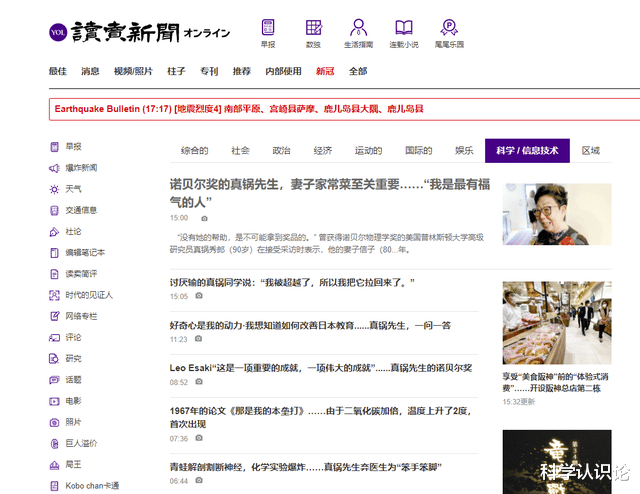Open the Earthquake Bulletin alert banner
Image resolution: width=640 pixels, height=494 pixels.
pos(344,109)
